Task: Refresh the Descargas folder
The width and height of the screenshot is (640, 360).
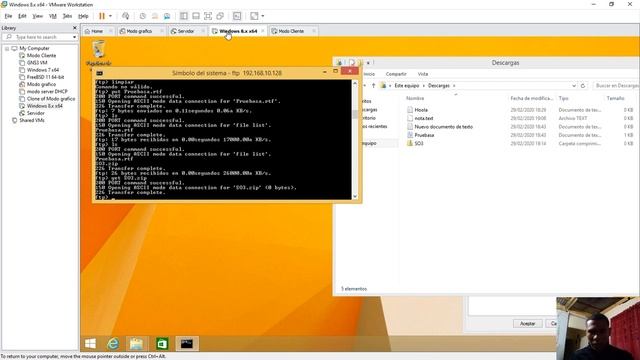Action: 583,86
